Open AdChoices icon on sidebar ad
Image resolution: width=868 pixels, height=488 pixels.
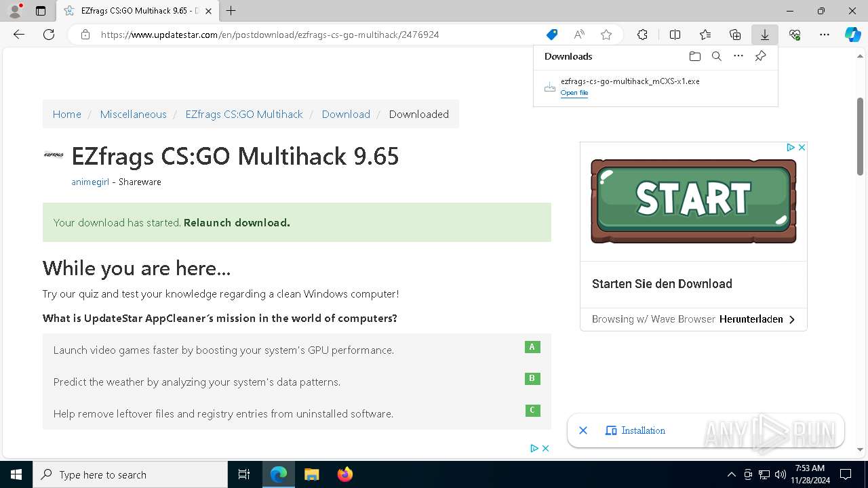pyautogui.click(x=791, y=147)
